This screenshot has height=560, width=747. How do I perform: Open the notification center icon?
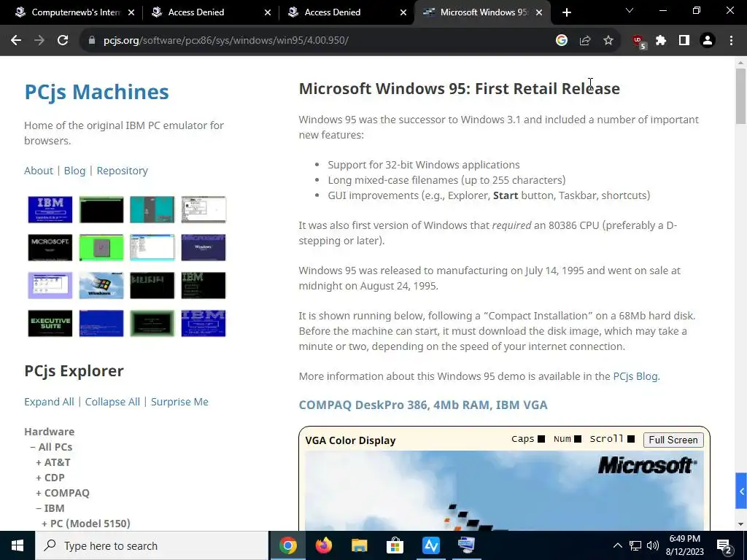pyautogui.click(x=724, y=545)
